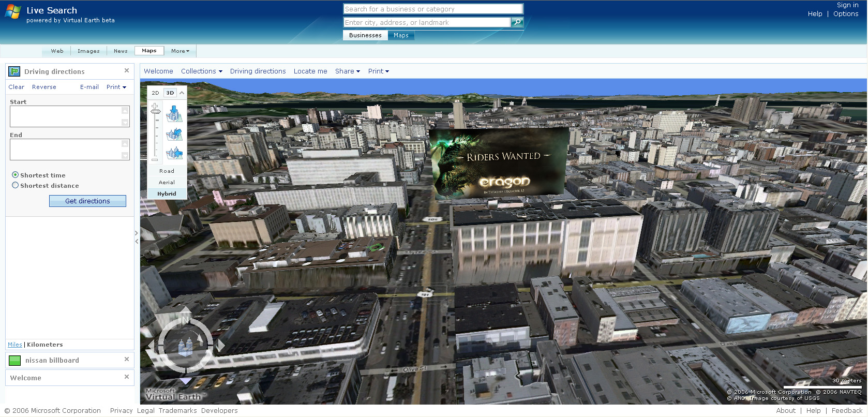
Task: Click Locate me link
Action: pyautogui.click(x=310, y=71)
